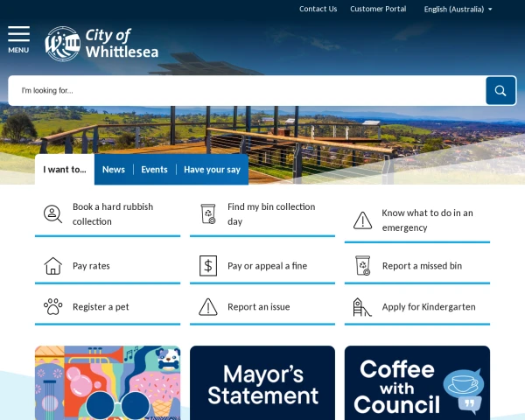The width and height of the screenshot is (525, 420).
Task: Click the Kindergarten playground slide icon
Action: [362, 307]
